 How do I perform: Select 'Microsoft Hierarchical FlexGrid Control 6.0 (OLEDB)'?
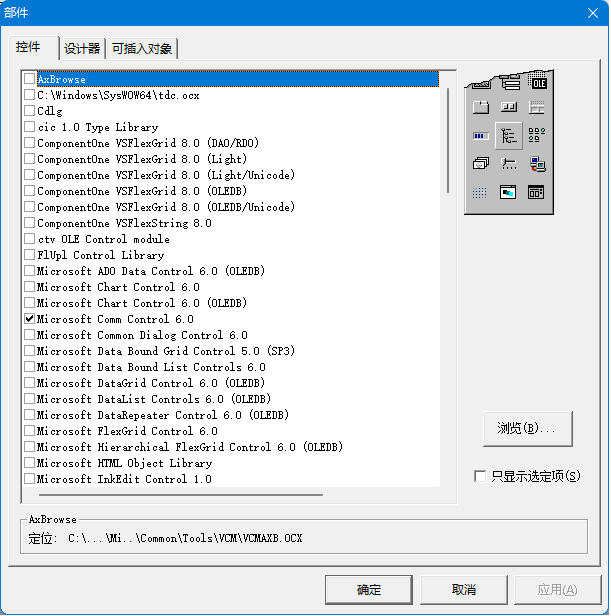tap(190, 447)
